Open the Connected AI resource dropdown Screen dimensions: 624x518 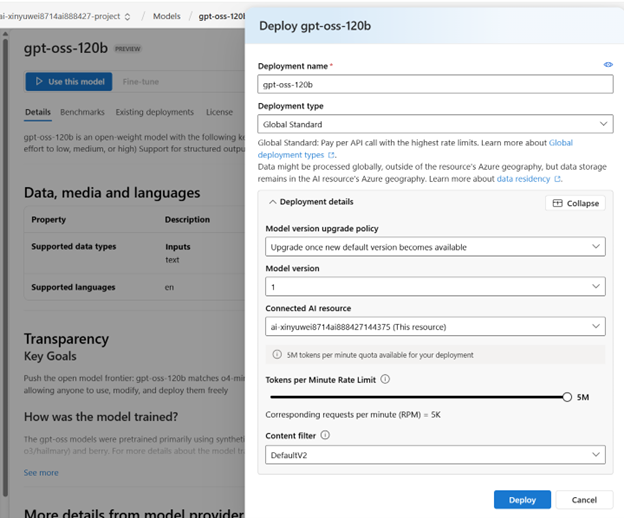click(x=435, y=326)
